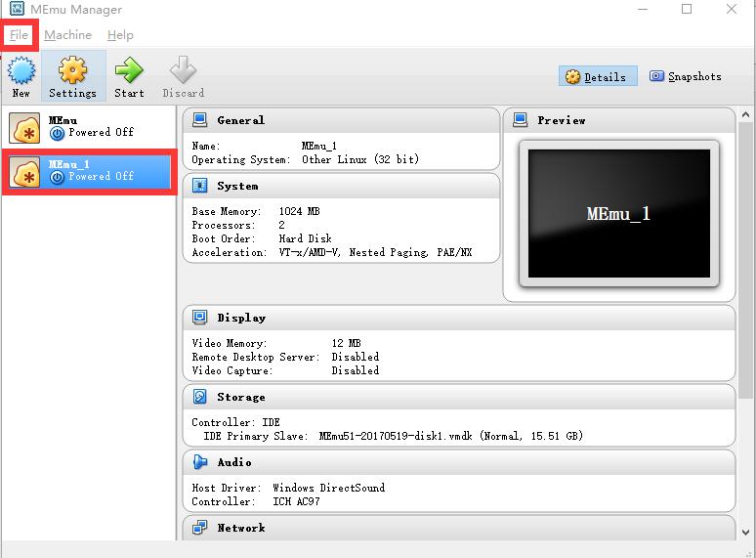Open the Machine menu
Screen dimensions: 756x558
(67, 35)
